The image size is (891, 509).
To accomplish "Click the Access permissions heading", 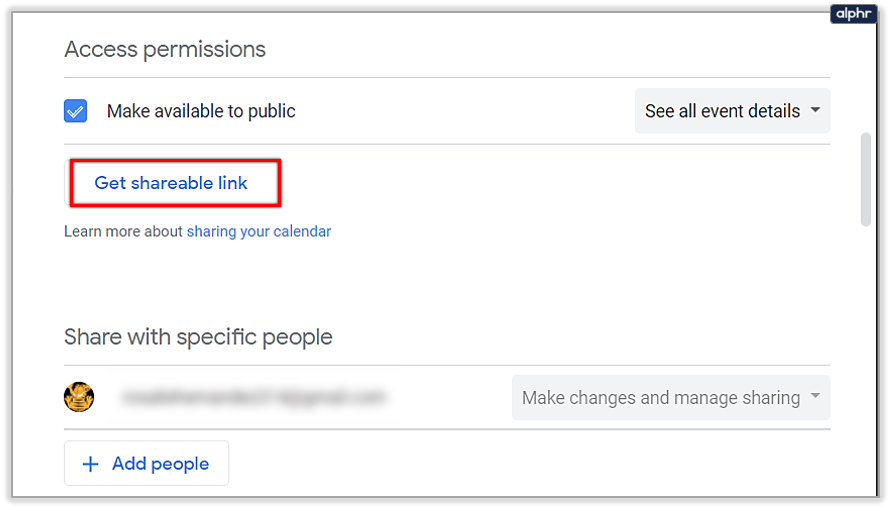I will (165, 49).
